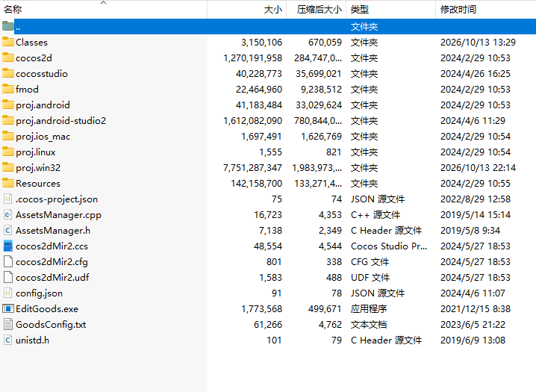Select the proj.win32 folder name
The height and width of the screenshot is (392, 536).
[x=38, y=168]
